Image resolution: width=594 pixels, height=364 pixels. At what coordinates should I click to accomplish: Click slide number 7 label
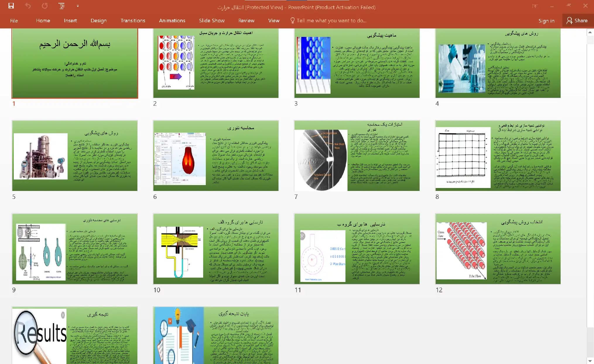(296, 197)
